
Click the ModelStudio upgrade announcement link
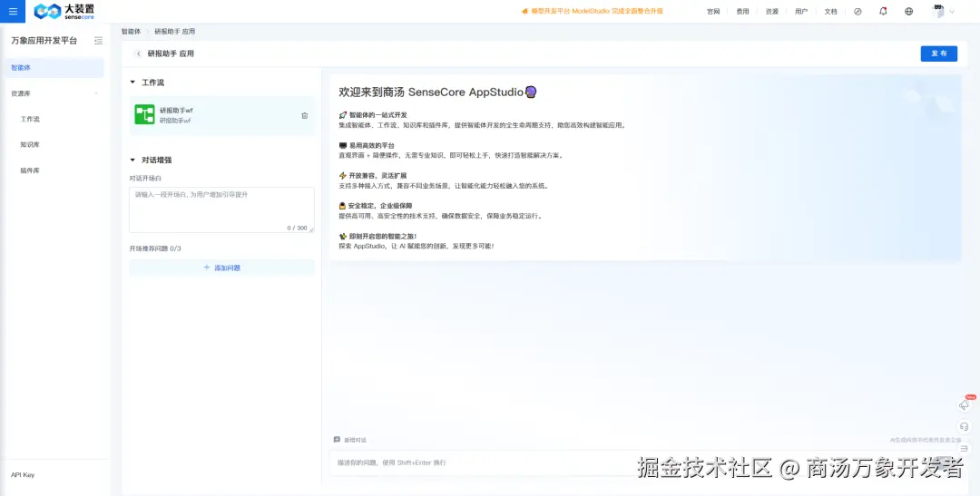[592, 11]
